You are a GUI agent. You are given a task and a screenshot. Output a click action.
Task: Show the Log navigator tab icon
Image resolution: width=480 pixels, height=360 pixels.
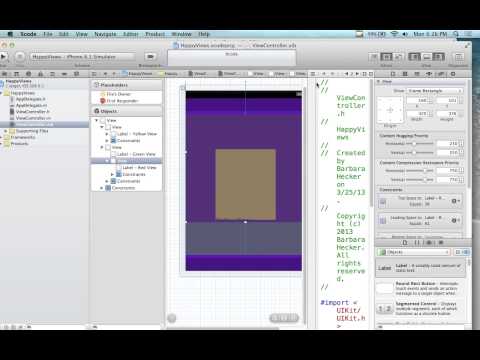pyautogui.click(x=76, y=74)
